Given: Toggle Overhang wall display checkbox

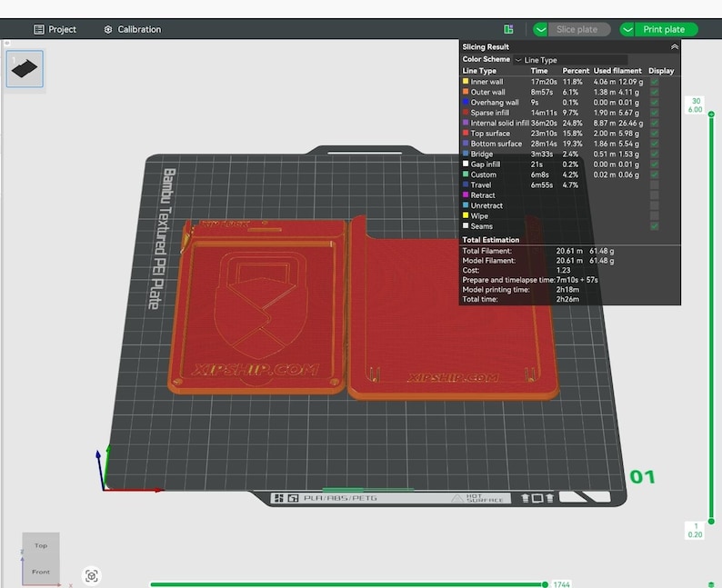Looking at the screenshot, I should point(655,102).
